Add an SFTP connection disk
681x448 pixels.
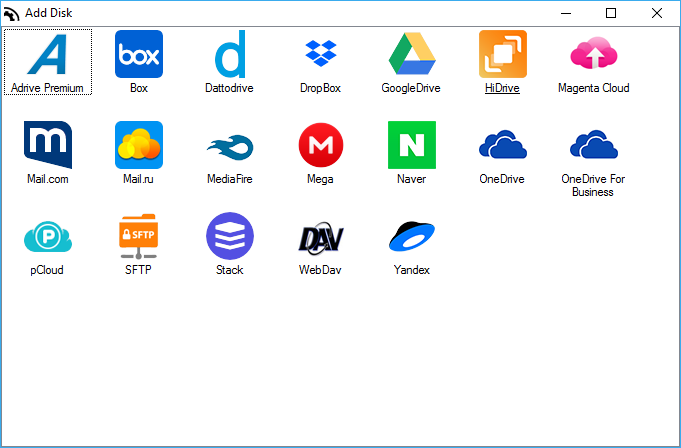point(139,236)
